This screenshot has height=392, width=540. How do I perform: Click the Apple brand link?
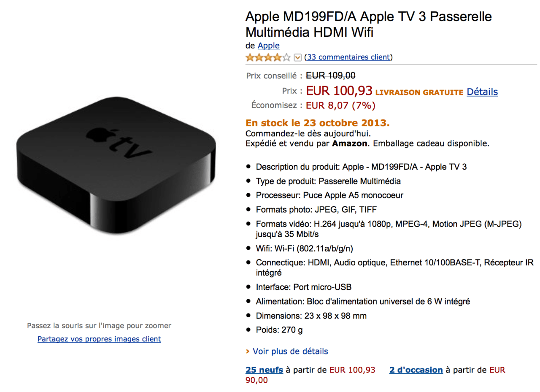268,46
